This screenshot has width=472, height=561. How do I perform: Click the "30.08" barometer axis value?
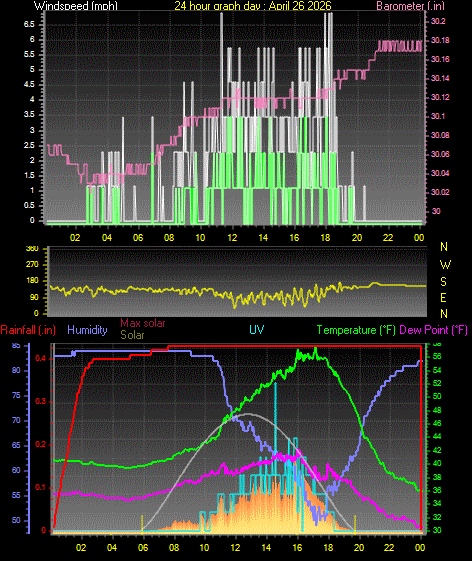(440, 135)
